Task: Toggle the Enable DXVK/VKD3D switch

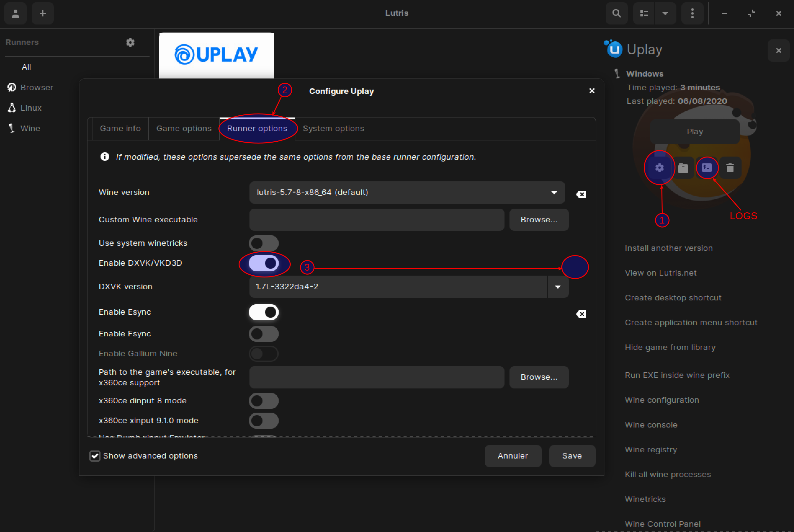Action: point(264,263)
